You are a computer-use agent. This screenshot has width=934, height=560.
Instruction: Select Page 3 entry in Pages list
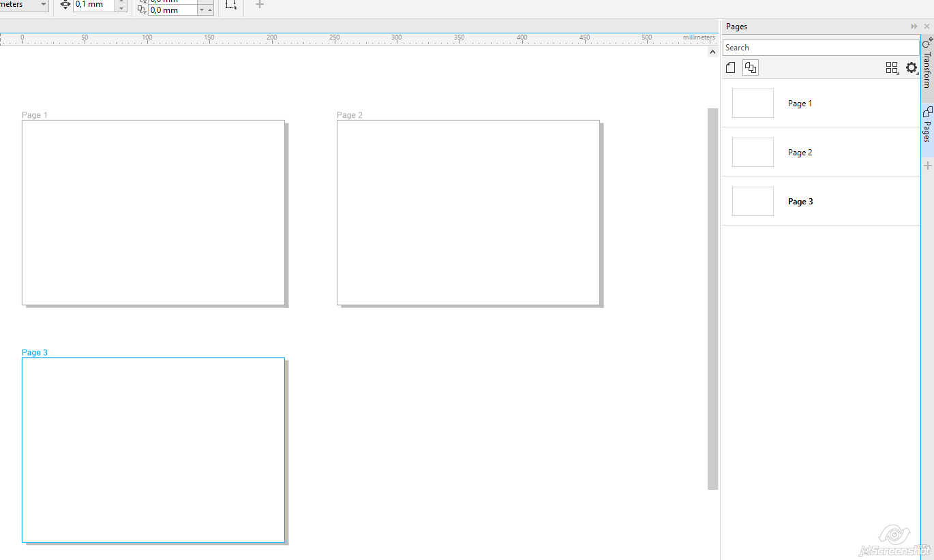click(x=800, y=202)
